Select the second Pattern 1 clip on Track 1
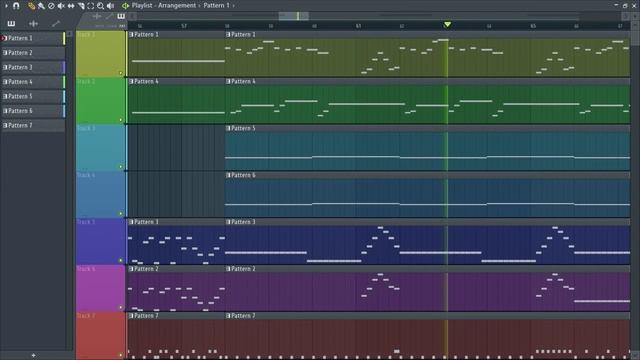Viewport: 640px width, 360px height. 427,54
